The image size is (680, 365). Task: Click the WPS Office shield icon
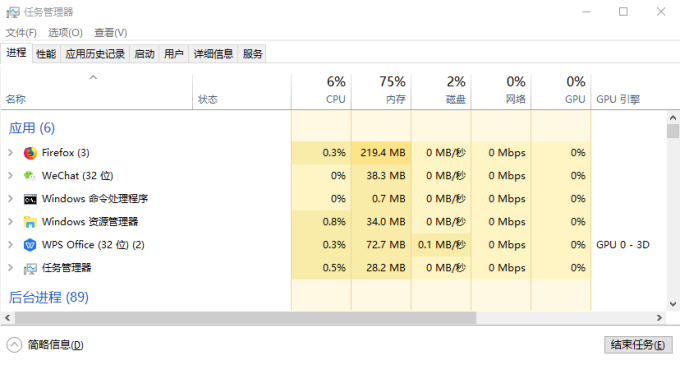pyautogui.click(x=30, y=245)
